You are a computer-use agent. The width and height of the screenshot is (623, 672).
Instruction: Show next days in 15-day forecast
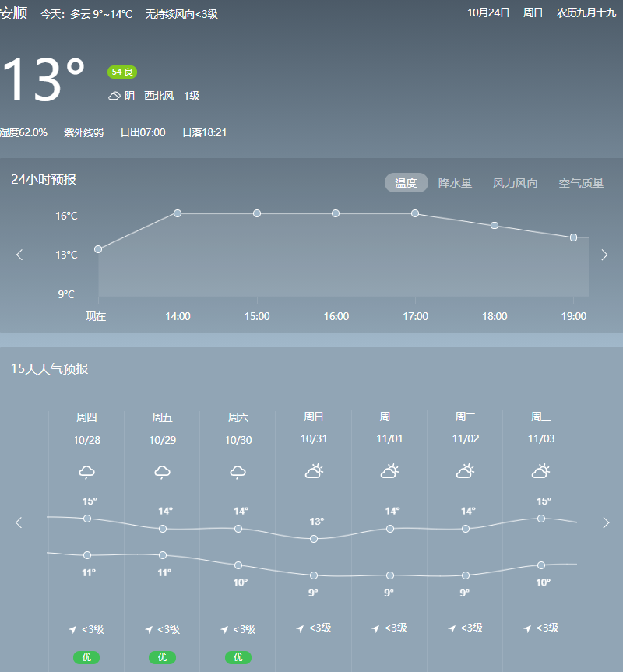click(x=606, y=522)
